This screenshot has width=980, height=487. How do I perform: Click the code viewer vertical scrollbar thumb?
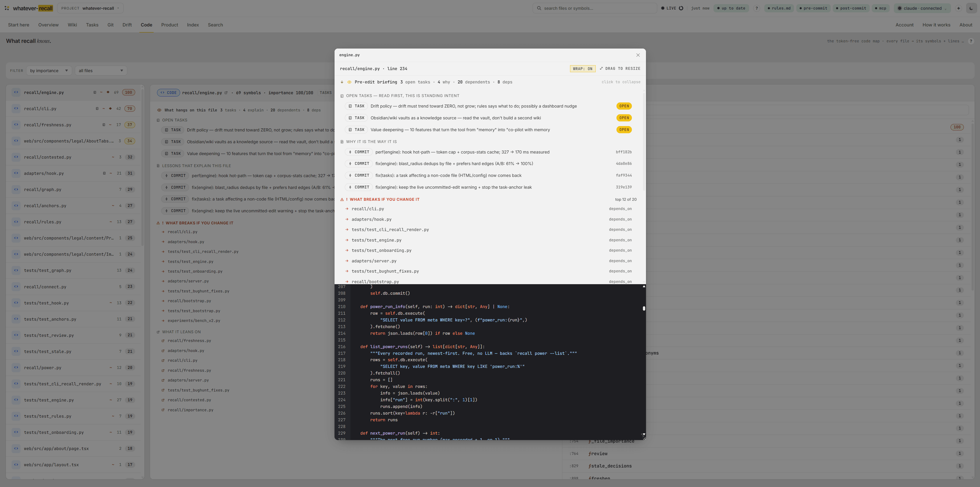644,308
